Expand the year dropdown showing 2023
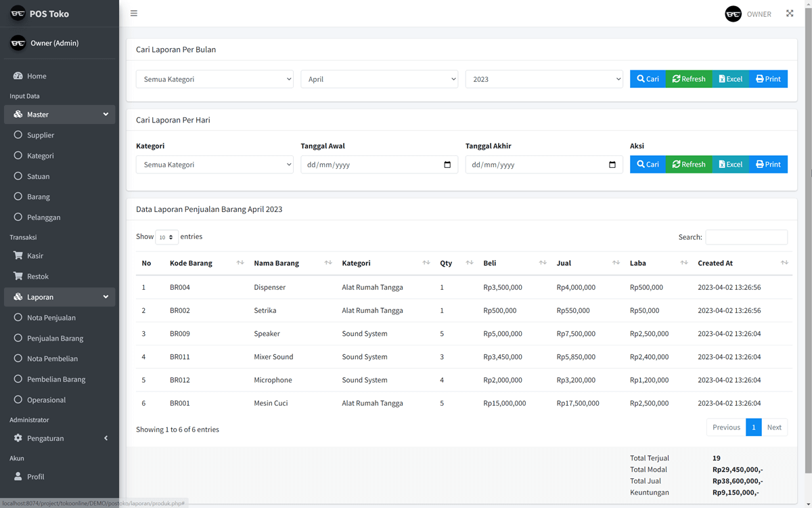The width and height of the screenshot is (812, 508). (x=543, y=79)
